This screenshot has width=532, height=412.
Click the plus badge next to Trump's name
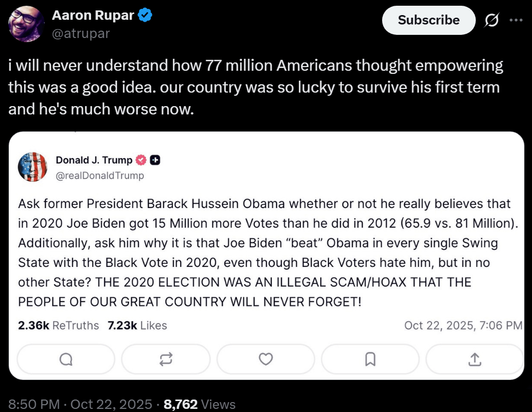[x=155, y=160]
